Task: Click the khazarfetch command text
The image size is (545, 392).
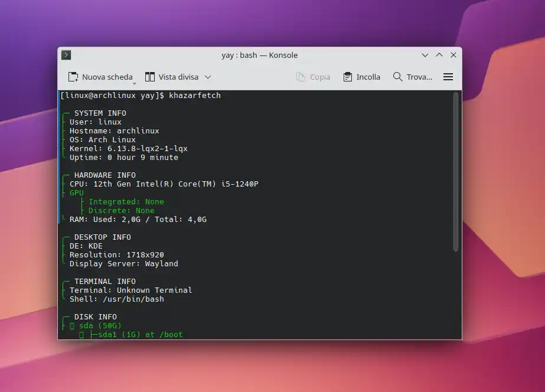Action: (195, 95)
